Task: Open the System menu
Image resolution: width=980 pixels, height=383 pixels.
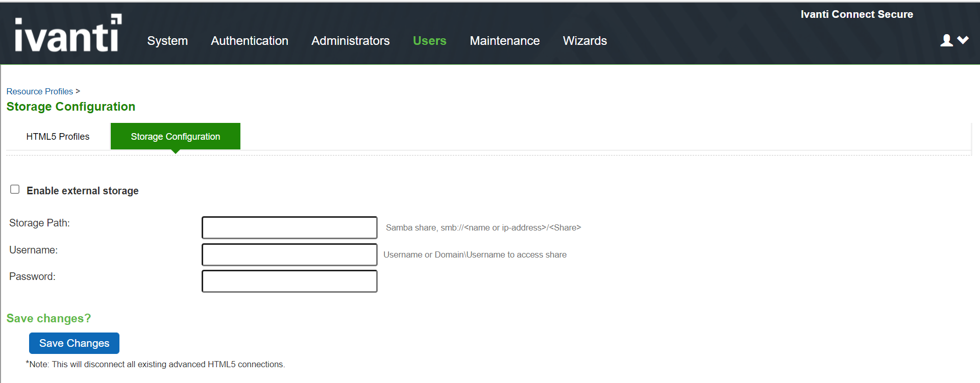Action: (x=167, y=41)
